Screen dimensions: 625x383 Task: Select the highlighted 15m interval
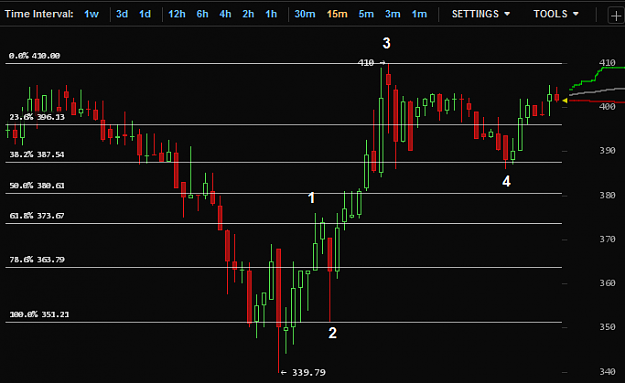(337, 14)
